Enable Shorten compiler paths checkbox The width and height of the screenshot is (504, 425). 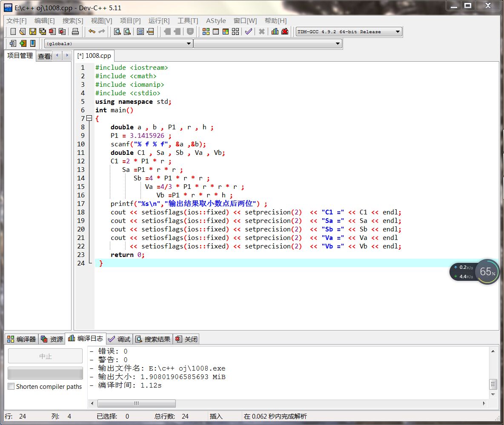11,386
